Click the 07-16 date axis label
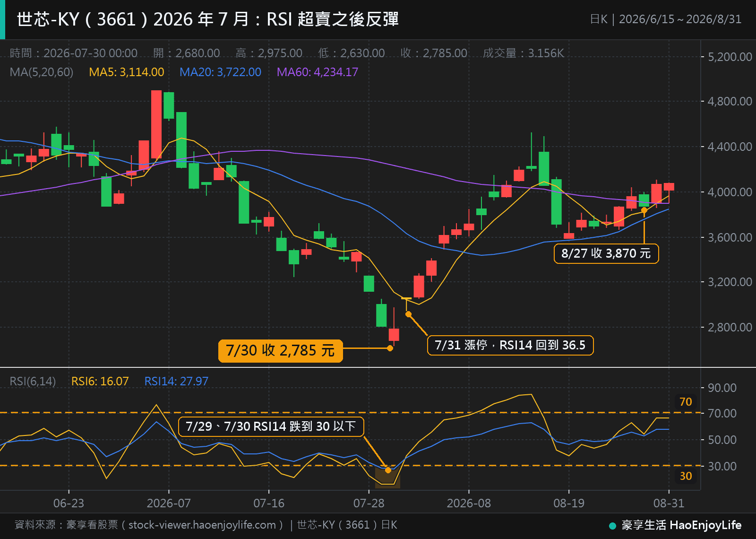The height and width of the screenshot is (539, 756). [x=269, y=503]
